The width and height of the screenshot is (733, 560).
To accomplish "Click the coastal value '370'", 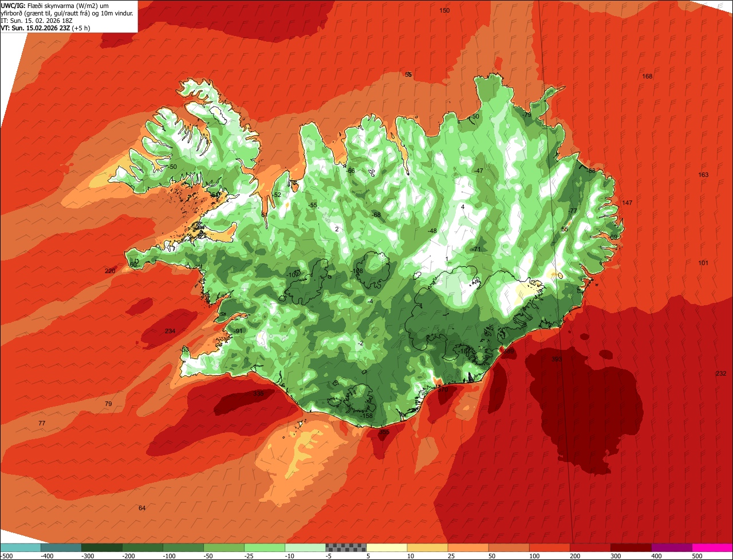I will [x=443, y=389].
